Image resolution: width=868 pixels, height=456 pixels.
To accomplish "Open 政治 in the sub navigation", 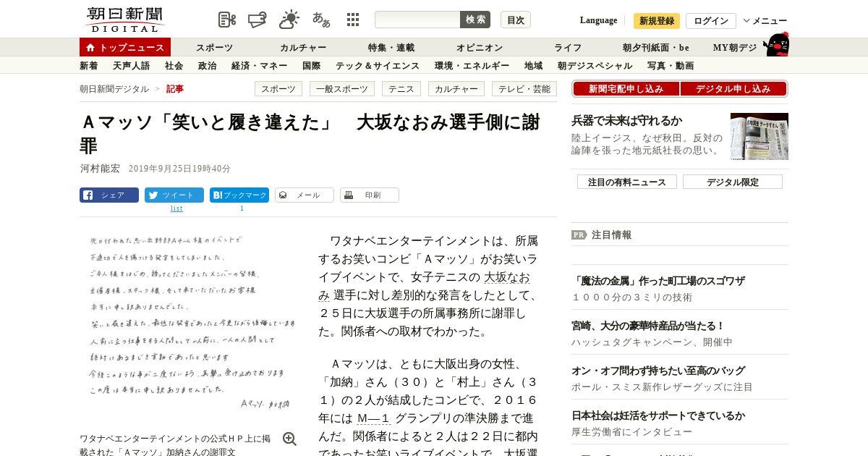I will point(207,65).
